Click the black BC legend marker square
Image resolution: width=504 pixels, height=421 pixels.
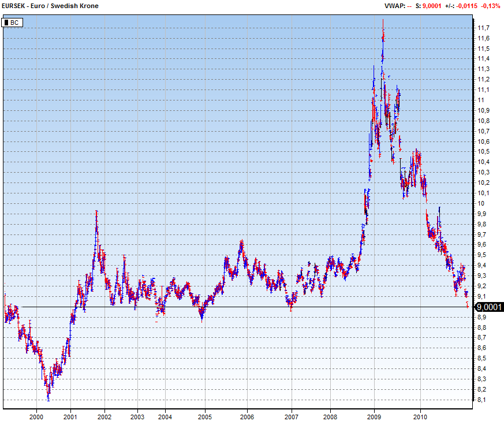click(x=7, y=23)
